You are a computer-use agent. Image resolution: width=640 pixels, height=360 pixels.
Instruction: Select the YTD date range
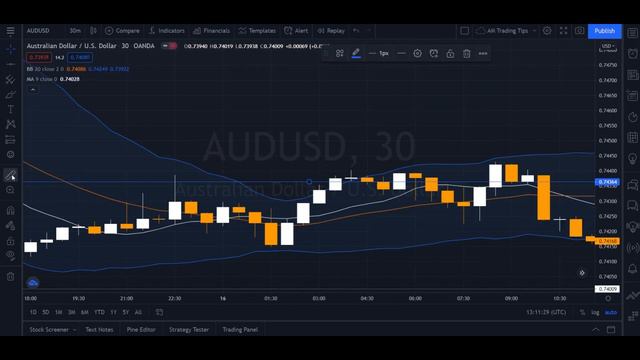99,312
